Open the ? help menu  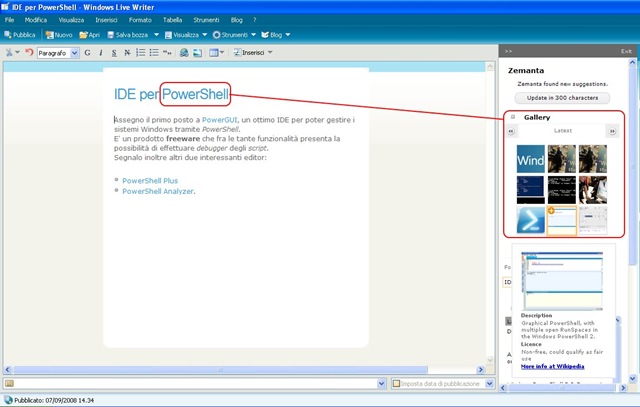tap(255, 20)
